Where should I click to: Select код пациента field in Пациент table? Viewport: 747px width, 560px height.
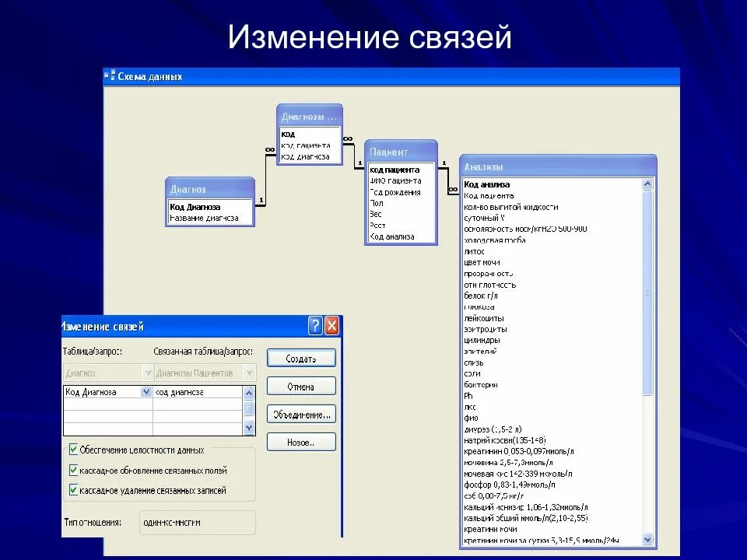[395, 170]
